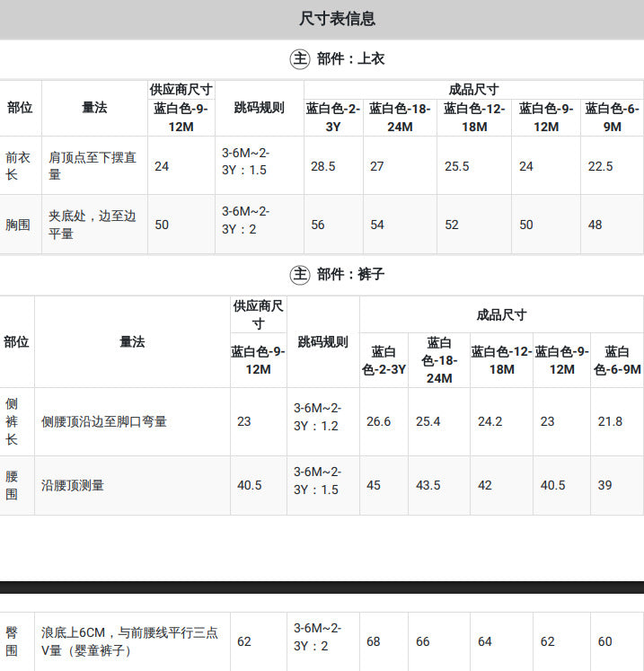The height and width of the screenshot is (671, 644).
Task: Select the 臀围 row label
Action: tap(12, 641)
